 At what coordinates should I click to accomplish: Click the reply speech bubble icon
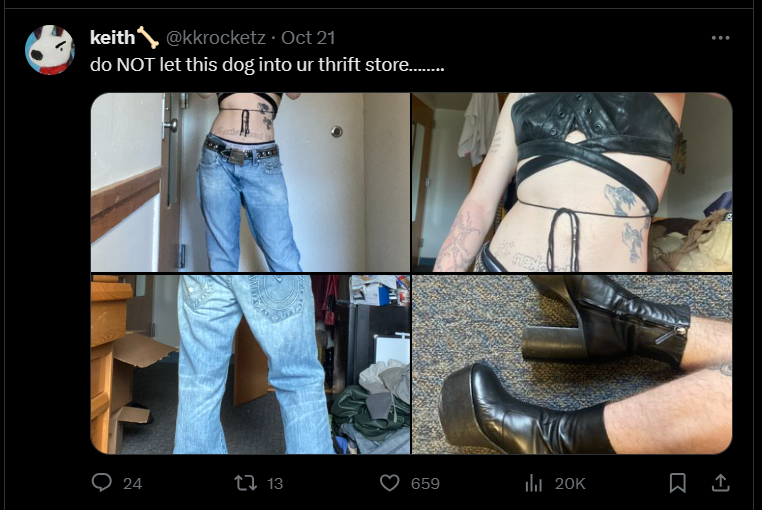[102, 483]
